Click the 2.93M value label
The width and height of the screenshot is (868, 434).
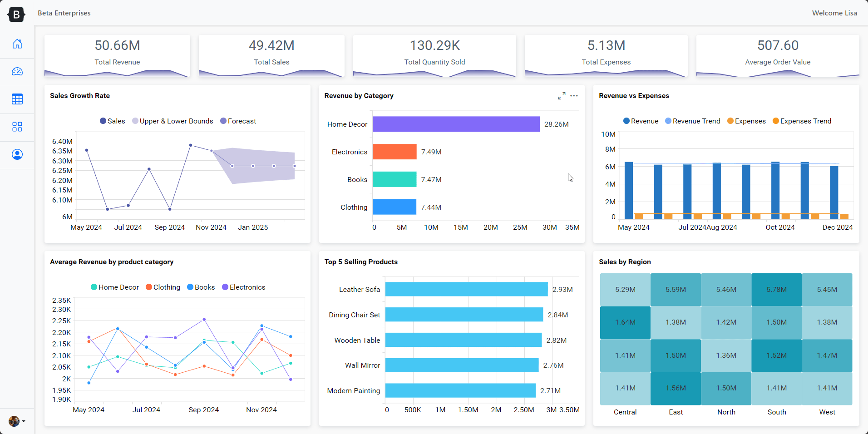pos(562,290)
